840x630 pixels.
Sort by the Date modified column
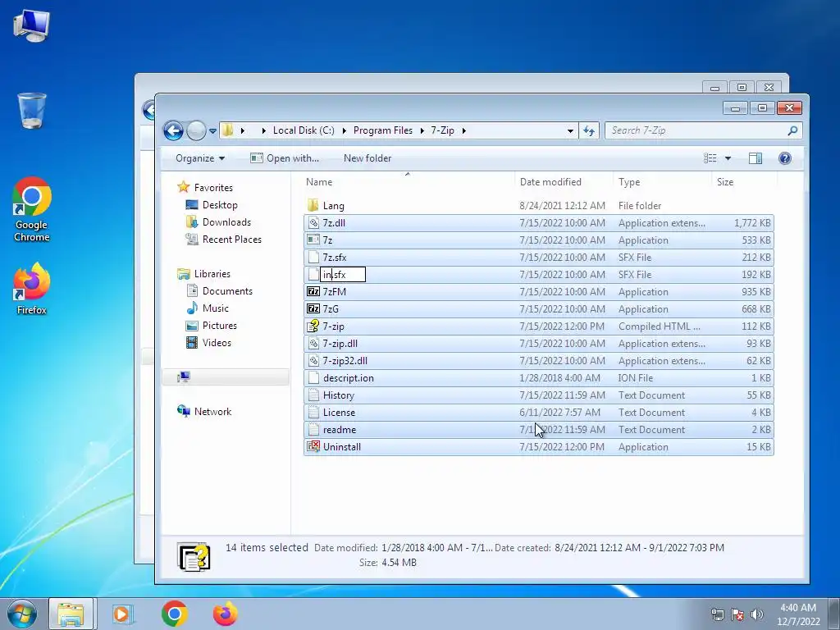[550, 182]
